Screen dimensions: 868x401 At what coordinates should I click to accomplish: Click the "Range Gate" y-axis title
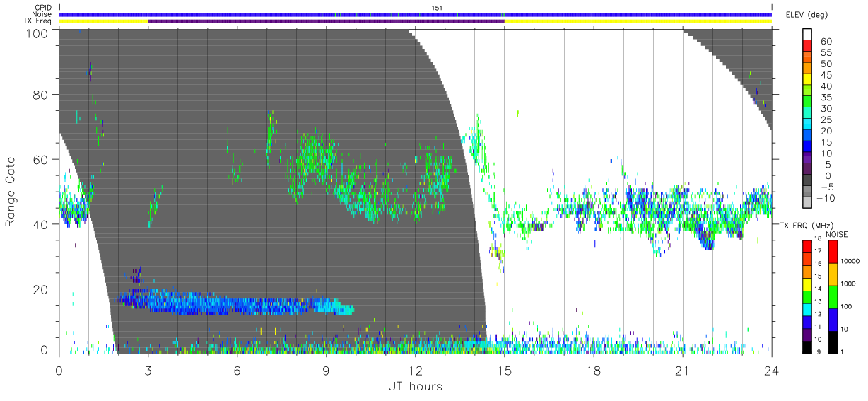tap(11, 192)
